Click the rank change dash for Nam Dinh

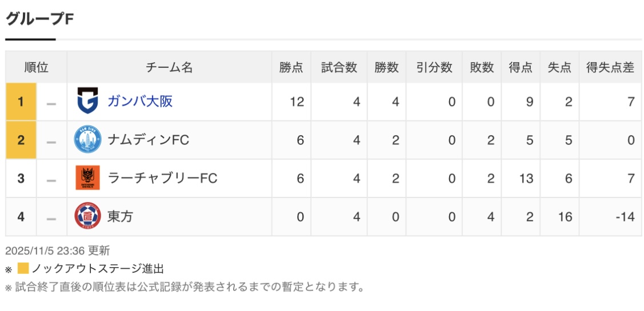(51, 141)
